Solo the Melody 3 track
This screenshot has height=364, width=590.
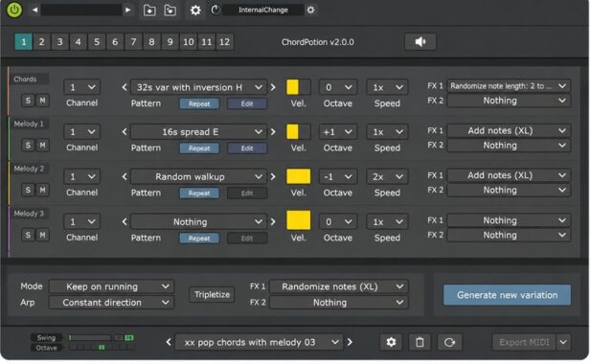28,235
